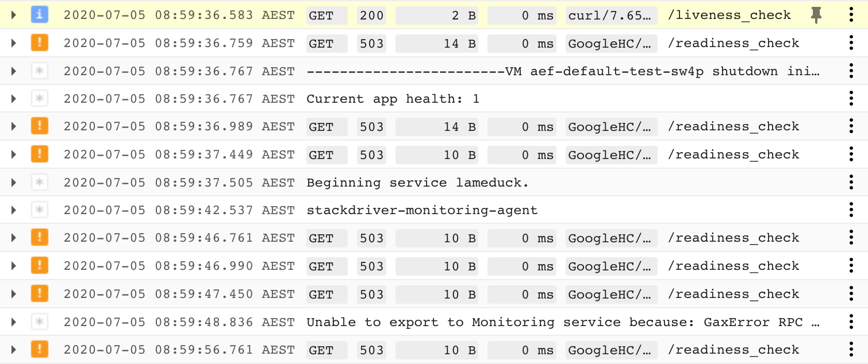This screenshot has width=868, height=364.
Task: Click orange warning icon at 08:59:36.759
Action: [40, 43]
